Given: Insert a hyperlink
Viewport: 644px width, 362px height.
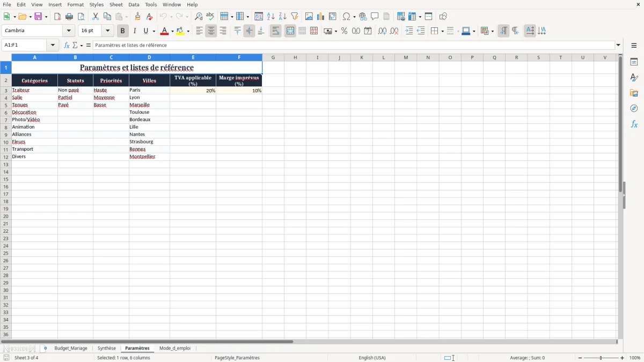Looking at the screenshot, I should [363, 17].
